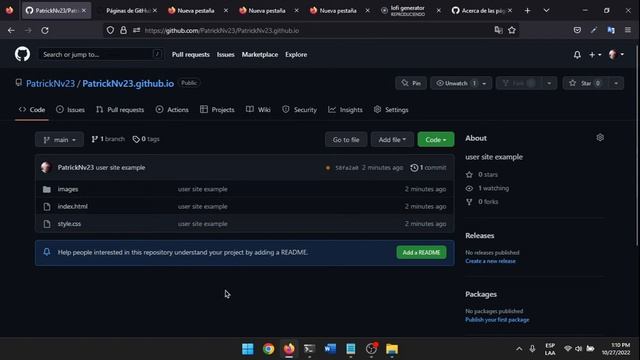Image resolution: width=640 pixels, height=360 pixels.
Task: Click the Add a README button
Action: [421, 252]
